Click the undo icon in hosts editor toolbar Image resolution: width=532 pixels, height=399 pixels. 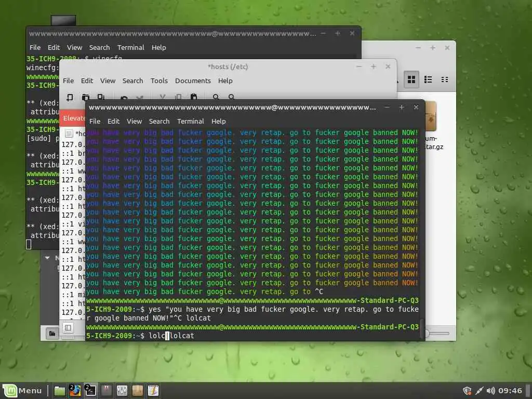click(124, 98)
